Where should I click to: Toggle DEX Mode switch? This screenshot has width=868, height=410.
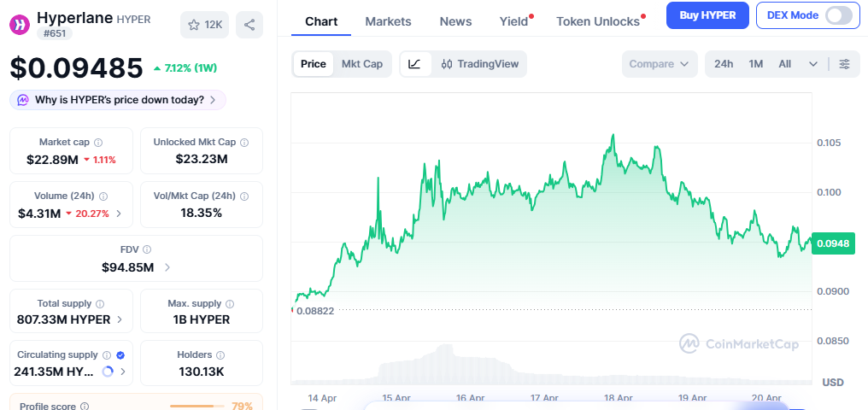click(x=839, y=15)
